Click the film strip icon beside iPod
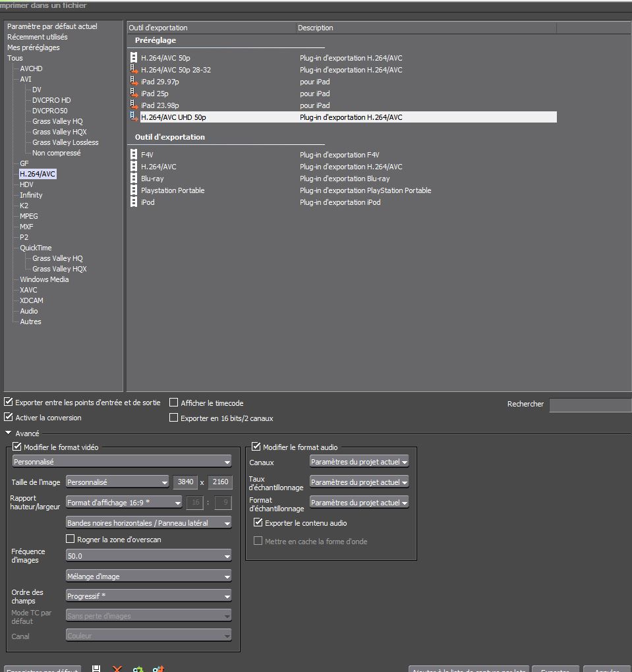Viewport: 632px width, 672px height. click(134, 202)
